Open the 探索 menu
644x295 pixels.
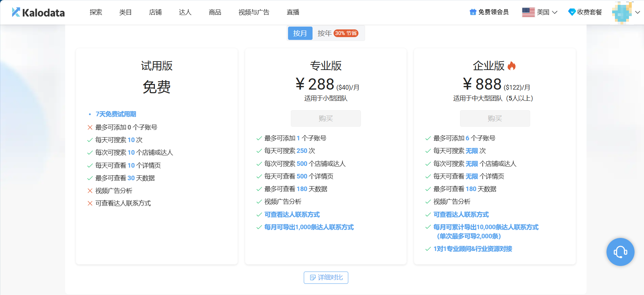click(x=96, y=12)
